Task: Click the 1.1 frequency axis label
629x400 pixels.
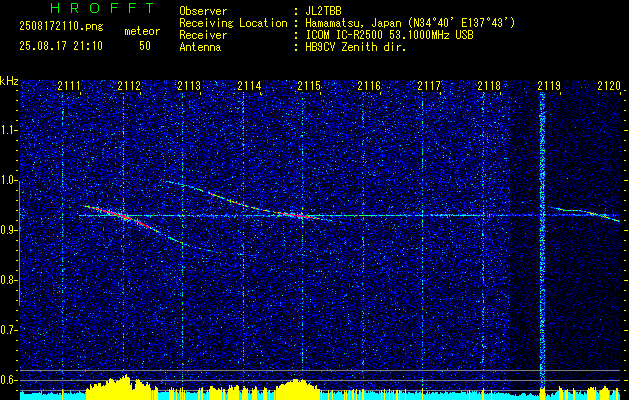Action: click(x=8, y=130)
